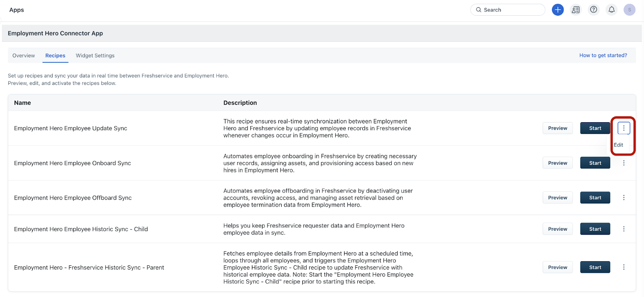Click the search magnifier icon
The width and height of the screenshot is (644, 297).
tap(479, 10)
